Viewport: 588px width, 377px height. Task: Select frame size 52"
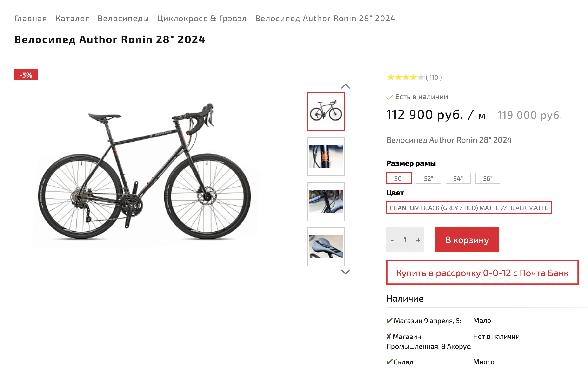point(428,178)
